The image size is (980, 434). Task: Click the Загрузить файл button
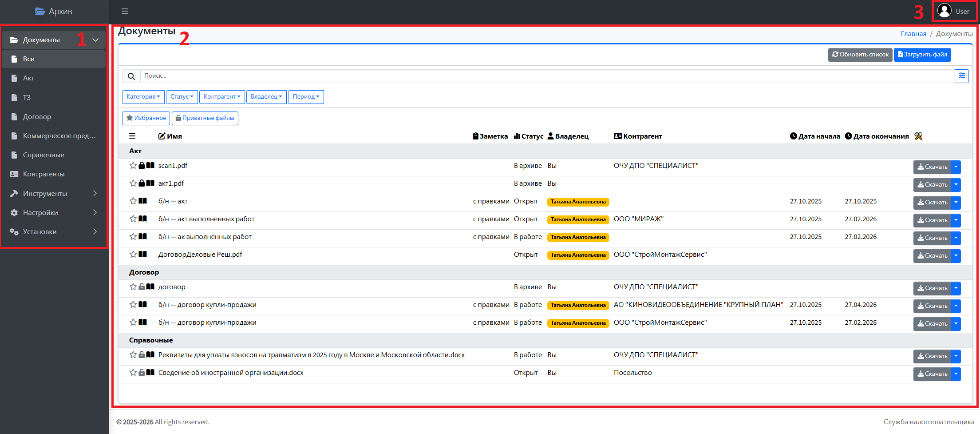tap(922, 55)
